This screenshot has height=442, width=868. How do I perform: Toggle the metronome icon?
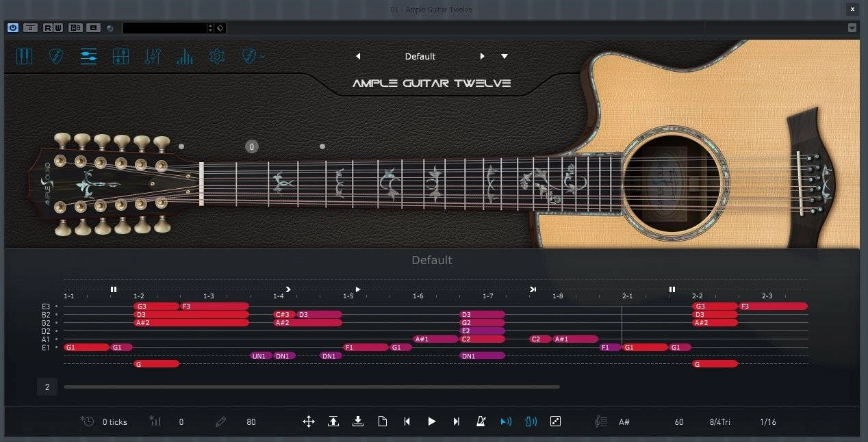(481, 421)
